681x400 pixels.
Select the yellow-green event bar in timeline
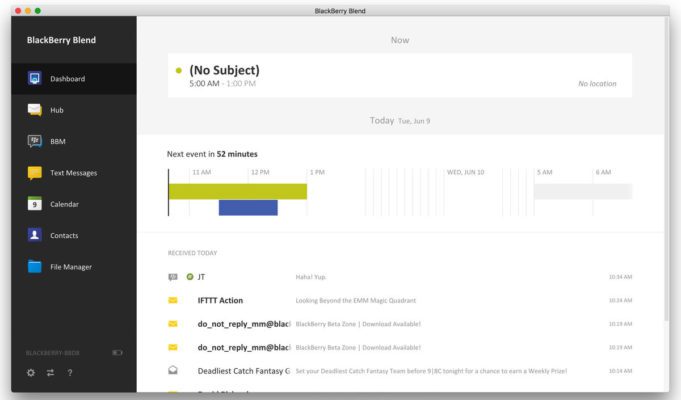click(x=238, y=192)
